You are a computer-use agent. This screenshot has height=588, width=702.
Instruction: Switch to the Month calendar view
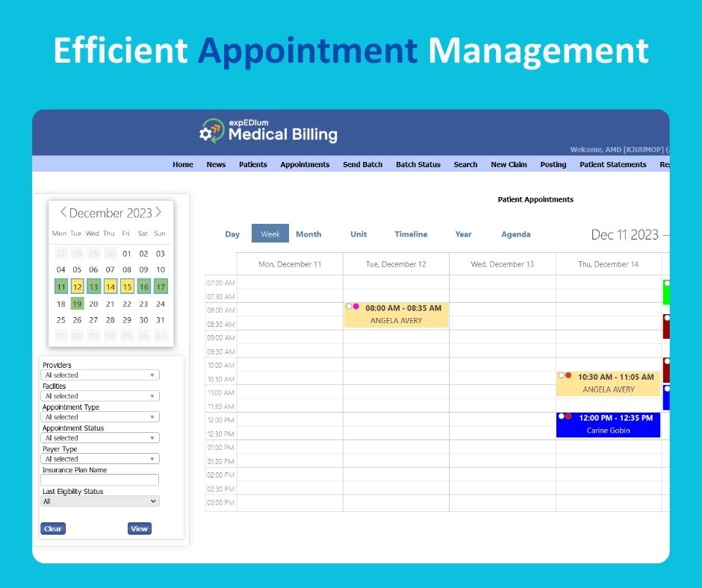[x=308, y=234]
